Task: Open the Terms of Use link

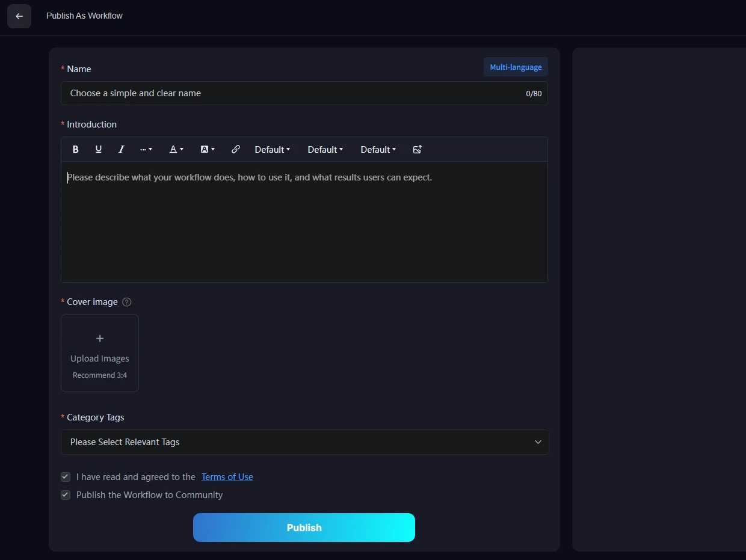Action: point(227,477)
